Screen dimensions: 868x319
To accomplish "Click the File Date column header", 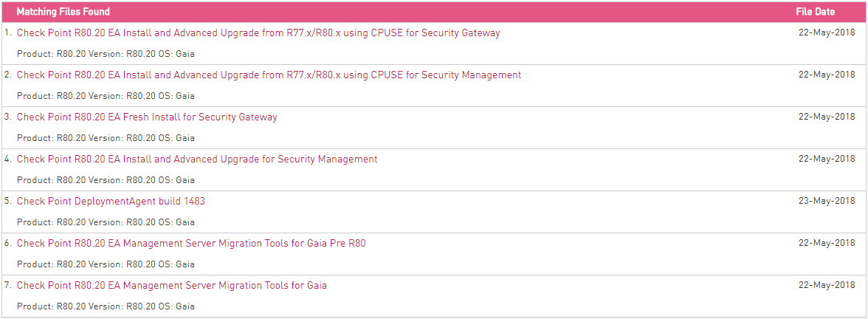I will coord(816,12).
